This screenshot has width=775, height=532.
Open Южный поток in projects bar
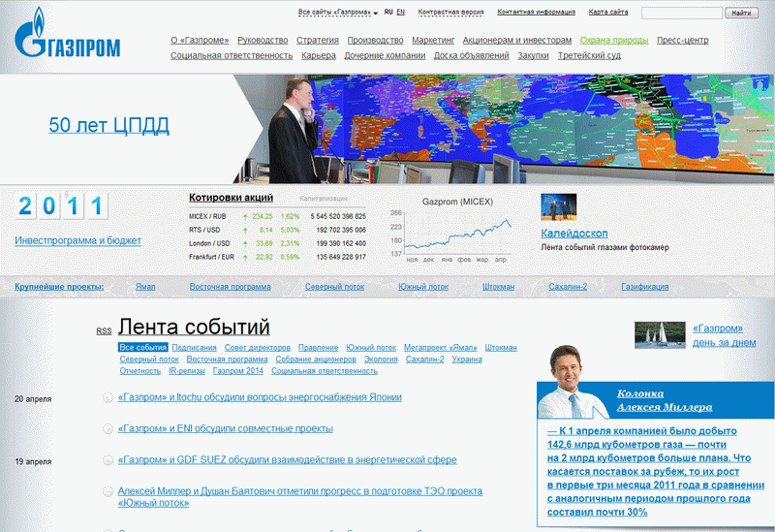pos(423,287)
